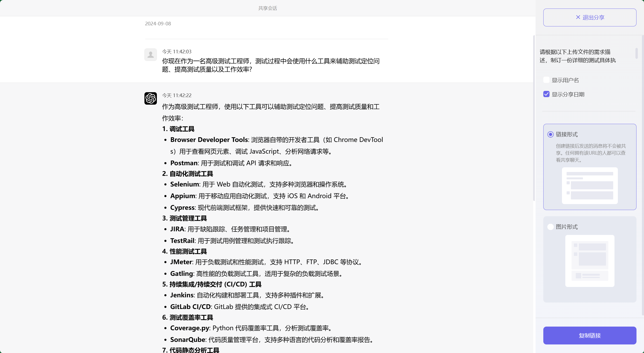
Task: Uncheck the 显示分享日期 checkbox
Action: point(546,94)
